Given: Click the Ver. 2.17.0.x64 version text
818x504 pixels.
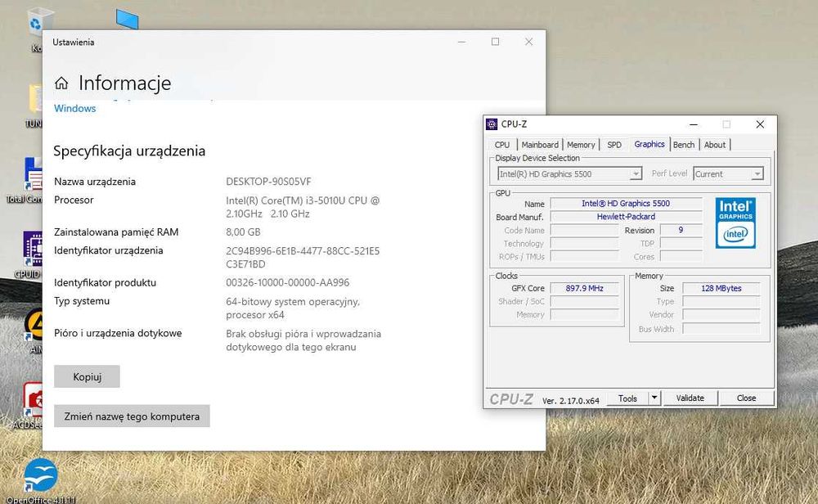Looking at the screenshot, I should click(571, 401).
